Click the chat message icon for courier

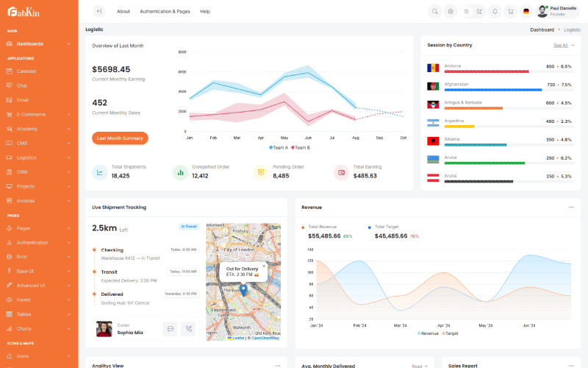(x=170, y=330)
